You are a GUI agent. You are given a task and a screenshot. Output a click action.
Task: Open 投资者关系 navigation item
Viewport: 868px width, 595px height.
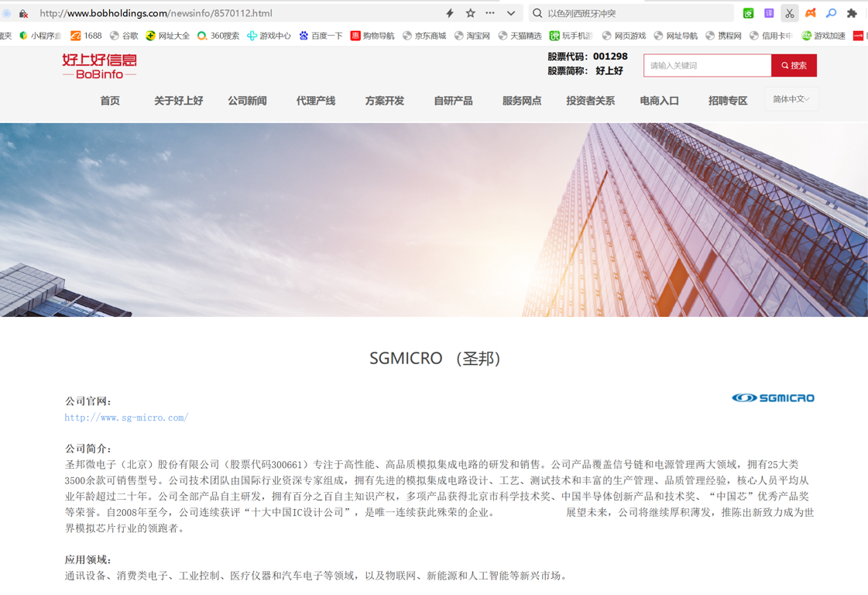click(x=590, y=101)
